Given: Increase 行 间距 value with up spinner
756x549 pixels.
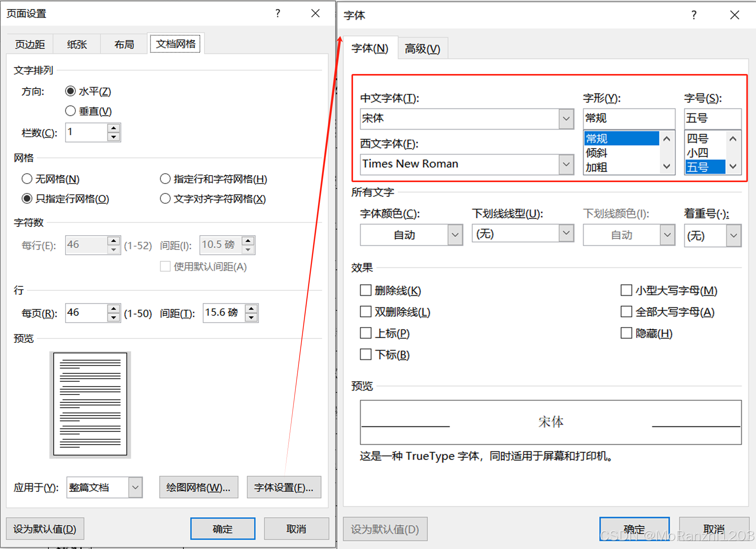Looking at the screenshot, I should point(252,309).
